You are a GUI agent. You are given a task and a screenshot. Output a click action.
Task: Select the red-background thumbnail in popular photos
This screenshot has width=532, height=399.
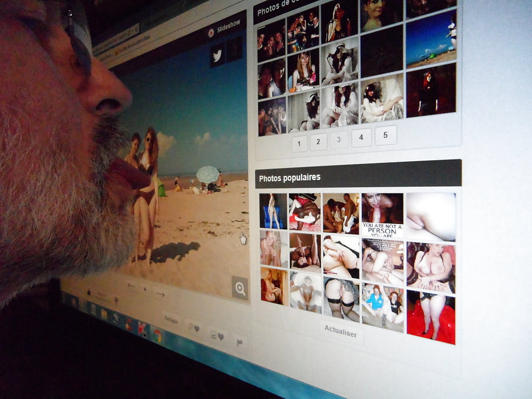431,318
